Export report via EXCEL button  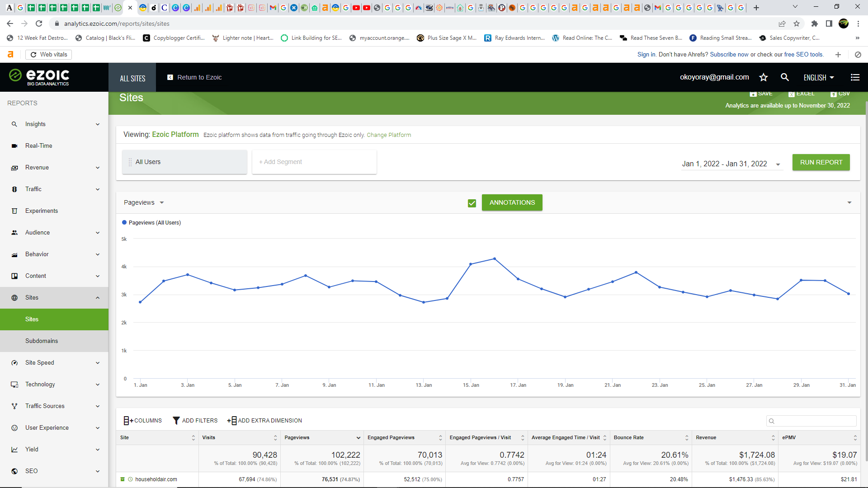801,94
